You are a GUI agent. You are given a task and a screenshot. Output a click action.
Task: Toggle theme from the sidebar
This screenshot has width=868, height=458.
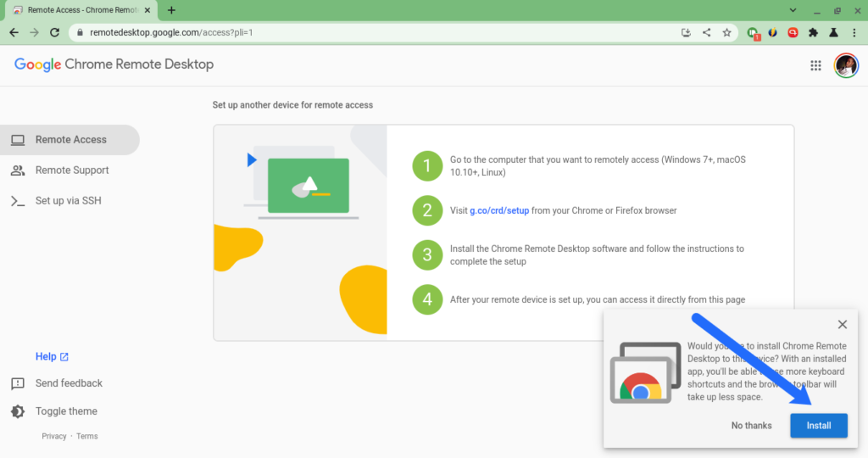[66, 411]
